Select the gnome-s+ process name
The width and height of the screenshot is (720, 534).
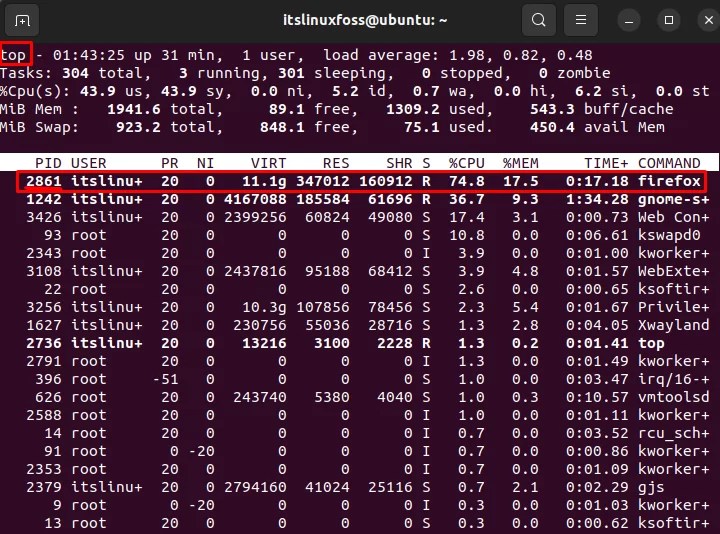click(673, 199)
